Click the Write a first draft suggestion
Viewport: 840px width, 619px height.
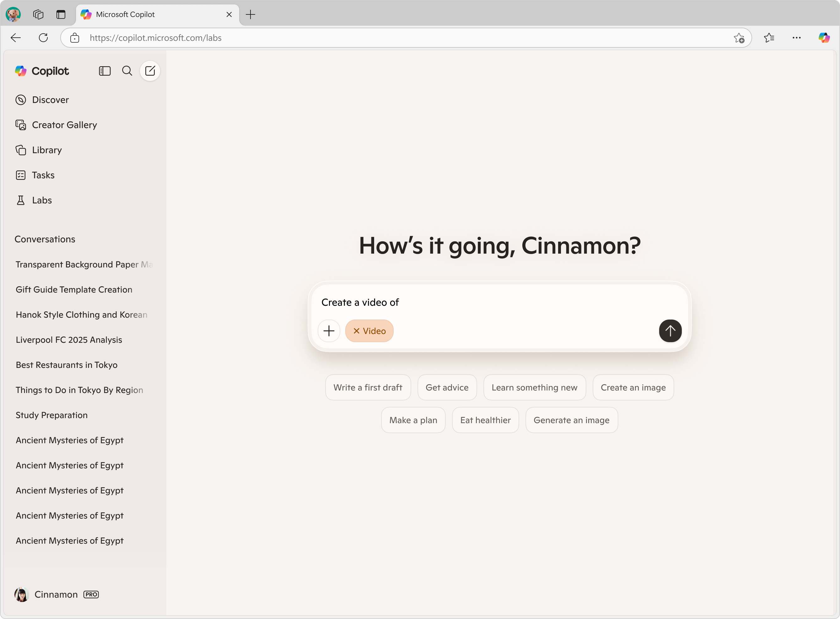pyautogui.click(x=368, y=387)
